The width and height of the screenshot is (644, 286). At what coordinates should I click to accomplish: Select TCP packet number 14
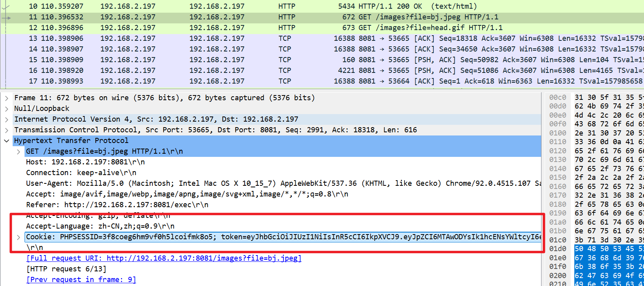pos(322,49)
